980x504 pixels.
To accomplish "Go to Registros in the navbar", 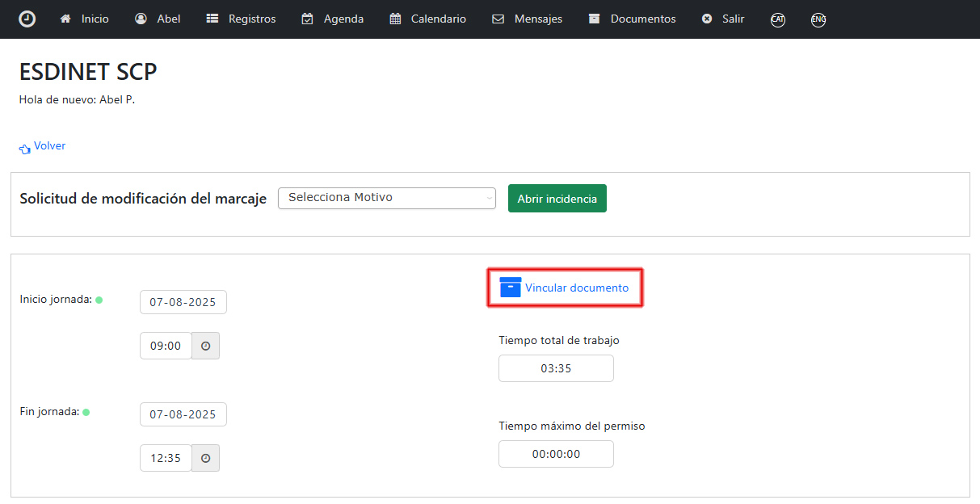I will tap(241, 19).
